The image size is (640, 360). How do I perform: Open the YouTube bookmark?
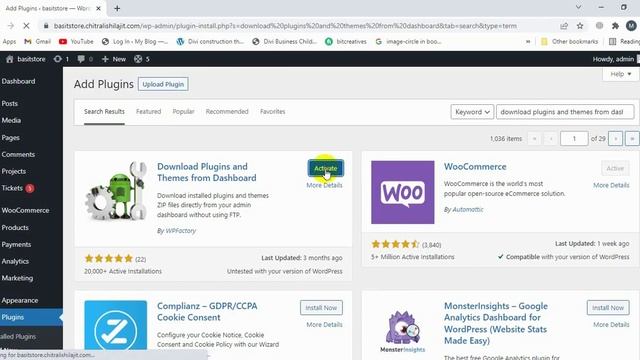click(x=76, y=42)
